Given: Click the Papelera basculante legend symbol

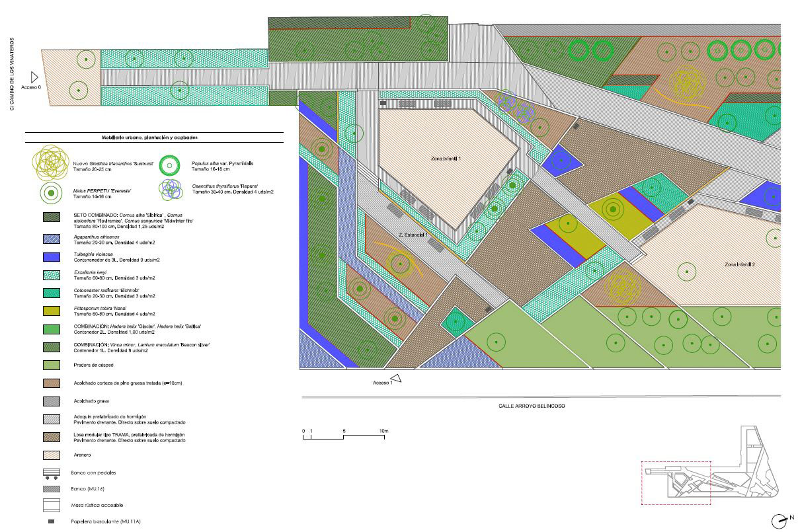Looking at the screenshot, I should click(52, 521).
